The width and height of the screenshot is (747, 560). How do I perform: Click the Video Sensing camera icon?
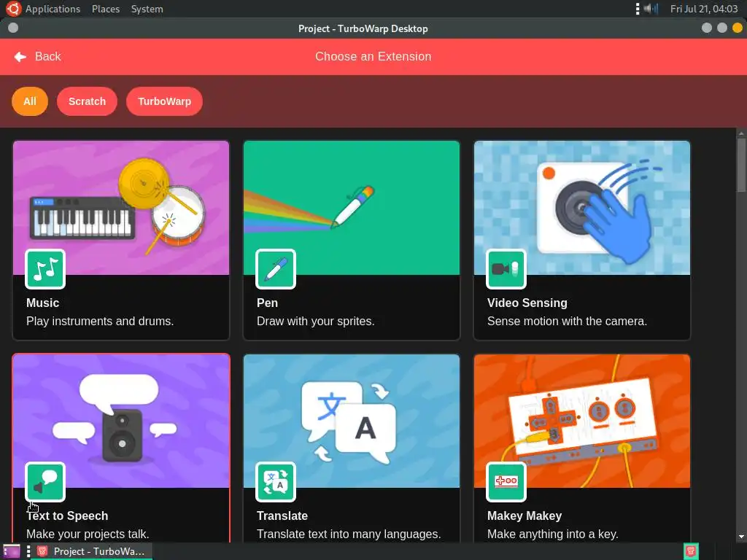(506, 269)
